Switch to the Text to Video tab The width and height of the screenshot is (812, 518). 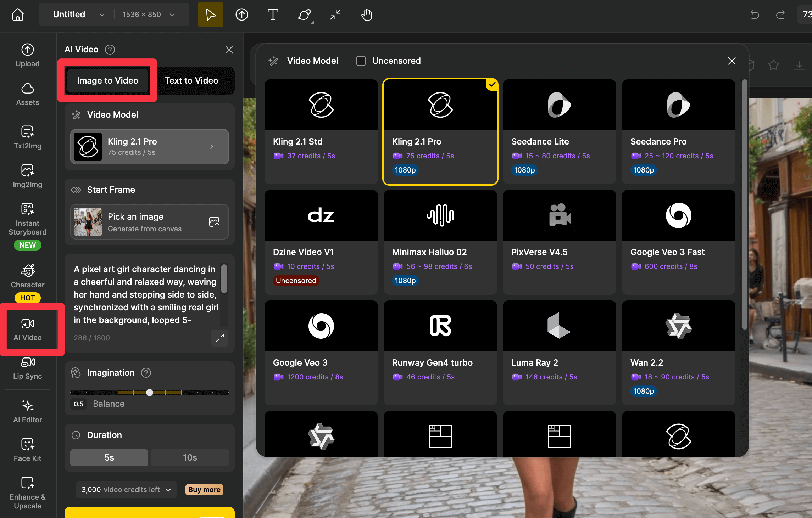191,81
